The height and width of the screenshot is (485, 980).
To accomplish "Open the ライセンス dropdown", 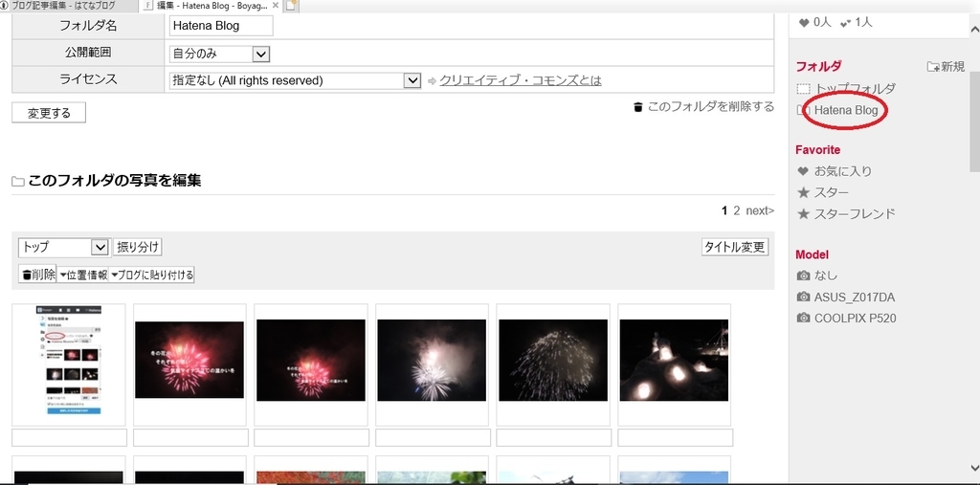I will pyautogui.click(x=295, y=80).
